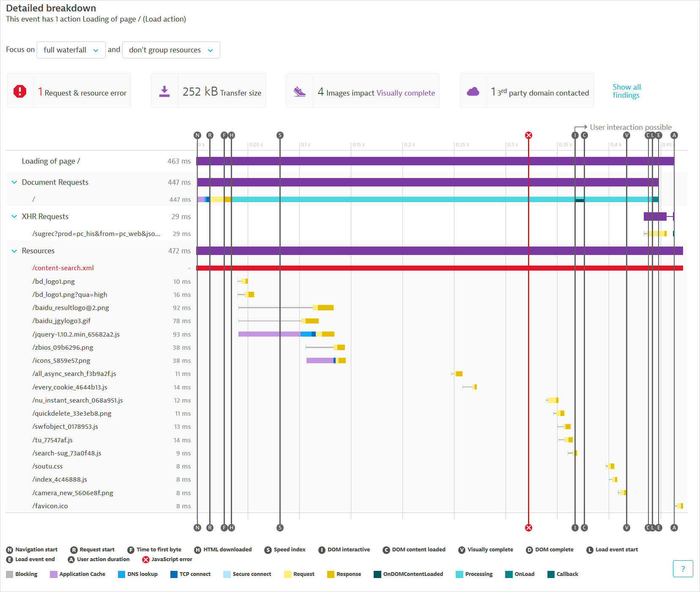
Task: Click the Time to first byte legend icon
Action: (131, 550)
